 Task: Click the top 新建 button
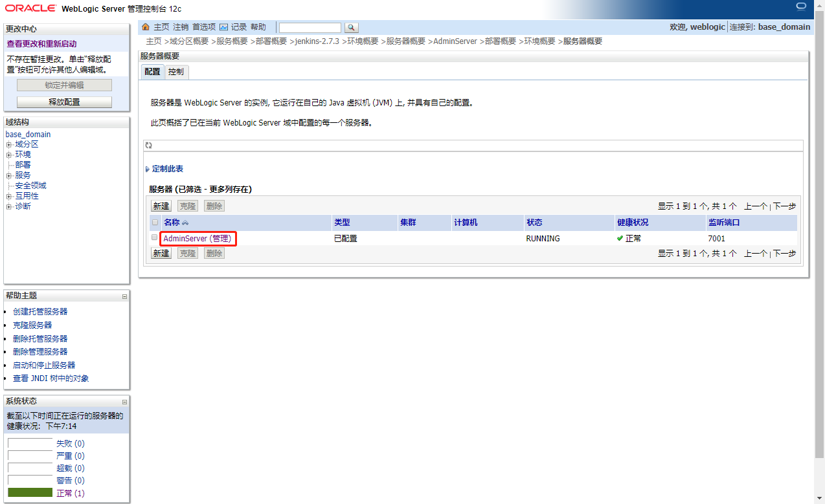click(161, 206)
